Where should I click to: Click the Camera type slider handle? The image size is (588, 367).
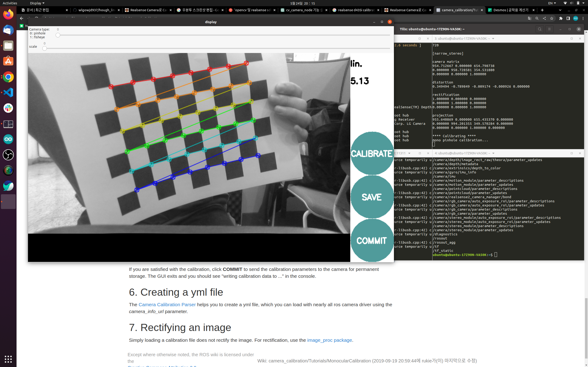(x=58, y=35)
